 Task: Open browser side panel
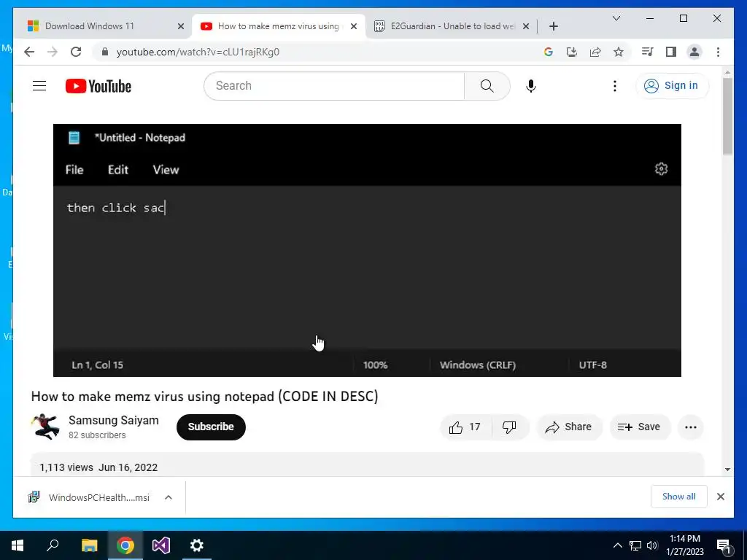671,52
